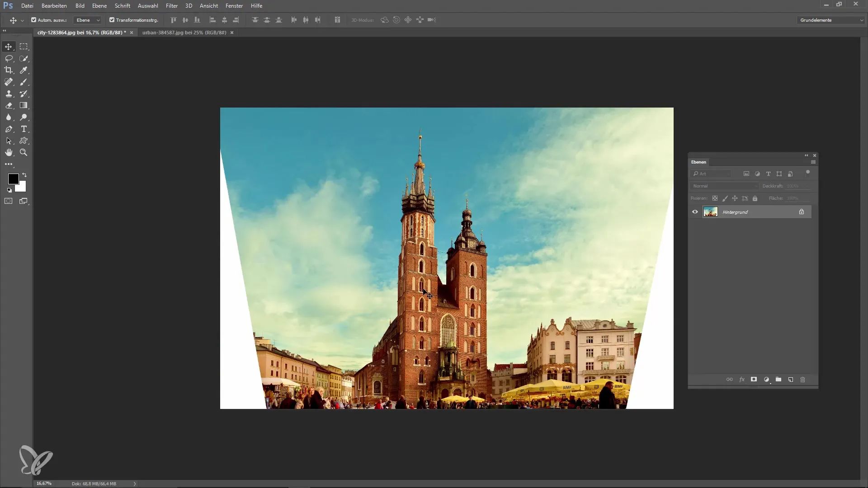Select the Eraser tool
868x488 pixels.
[9, 105]
